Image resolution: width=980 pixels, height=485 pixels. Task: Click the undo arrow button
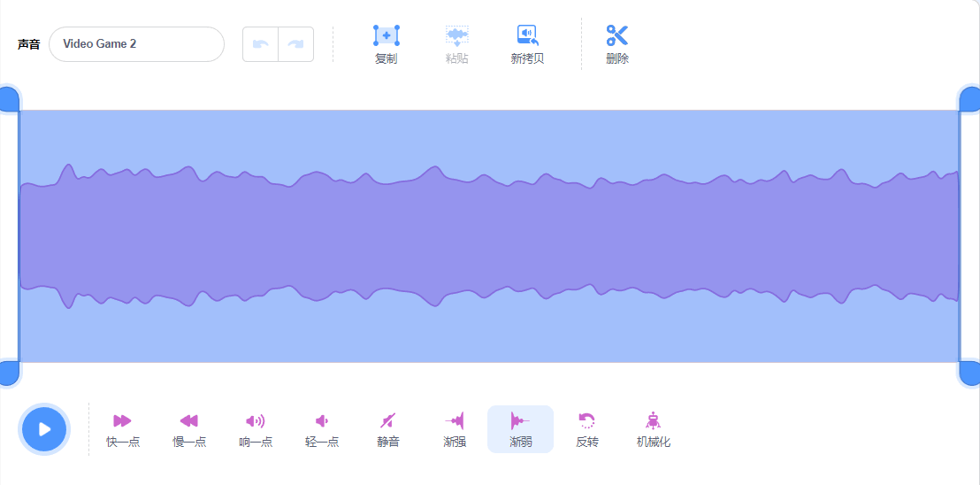pos(261,44)
